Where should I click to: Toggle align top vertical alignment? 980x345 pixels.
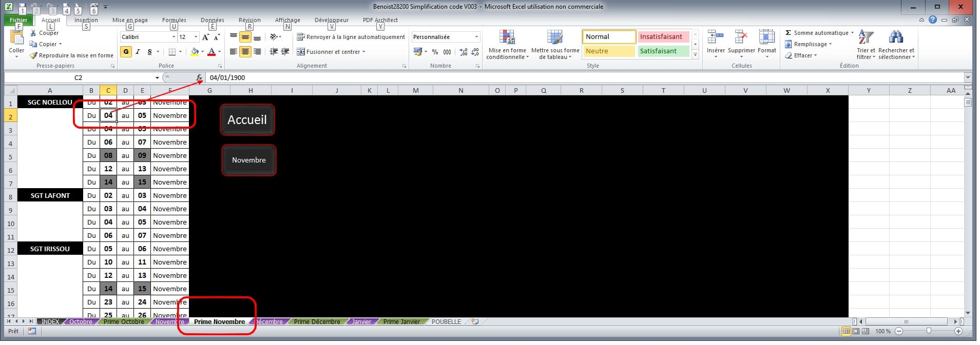pyautogui.click(x=234, y=37)
